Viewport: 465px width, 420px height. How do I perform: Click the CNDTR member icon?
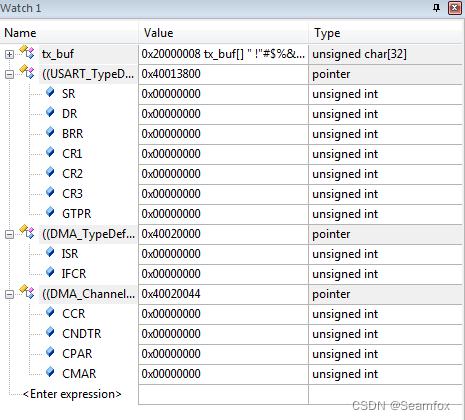click(50, 332)
